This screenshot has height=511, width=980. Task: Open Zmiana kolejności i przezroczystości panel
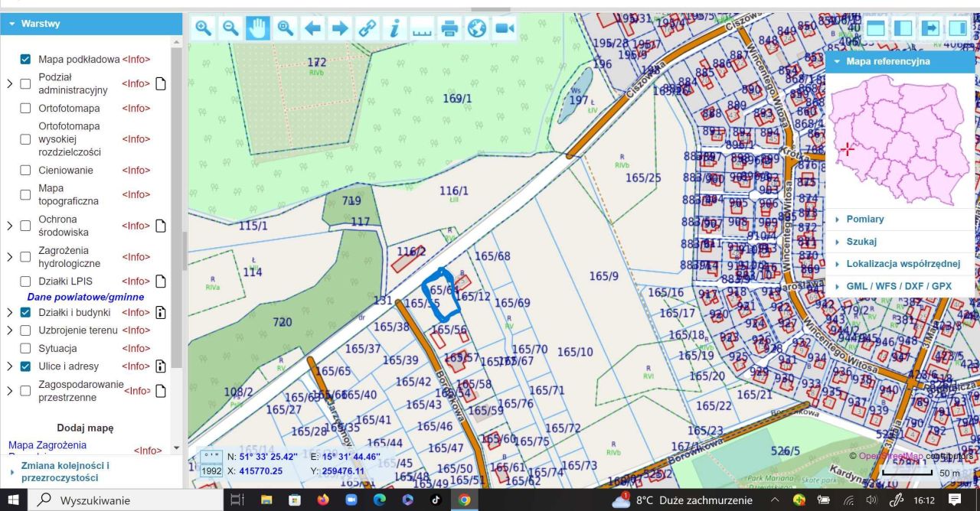coord(65,471)
